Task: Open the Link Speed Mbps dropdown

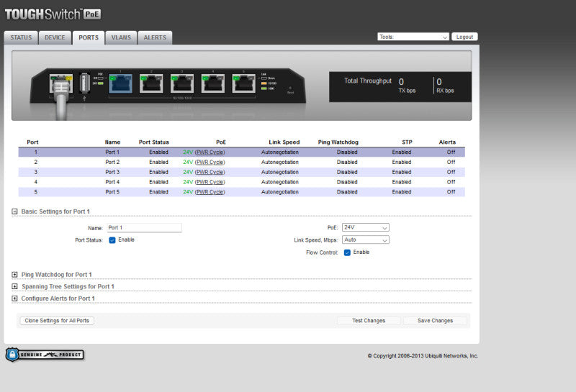Action: 366,240
